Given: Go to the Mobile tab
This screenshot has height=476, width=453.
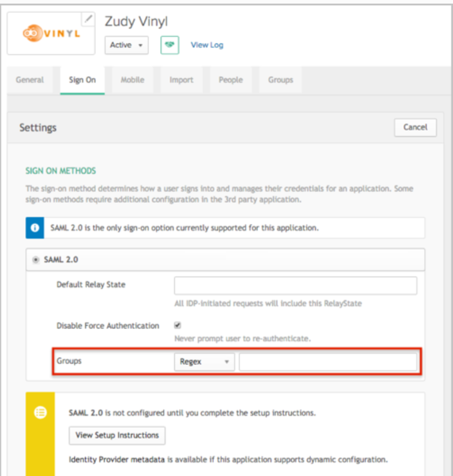Looking at the screenshot, I should (x=133, y=80).
